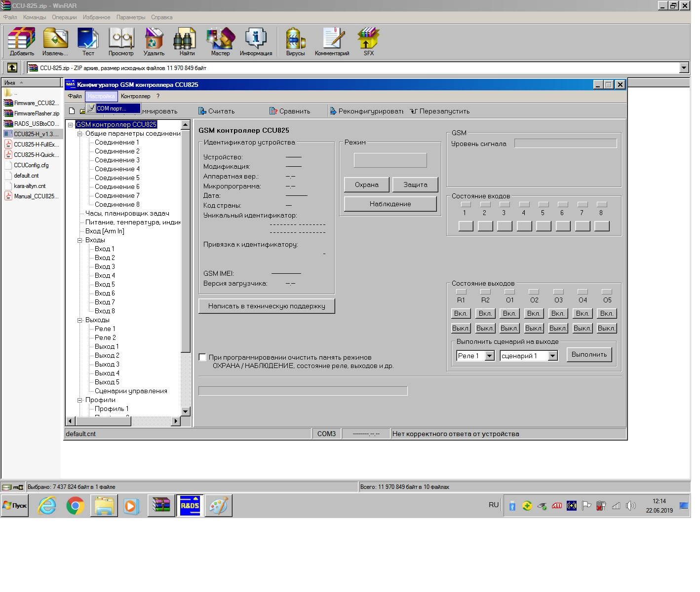
Task: Turn on output O1 with Вкл. button
Action: pos(509,313)
